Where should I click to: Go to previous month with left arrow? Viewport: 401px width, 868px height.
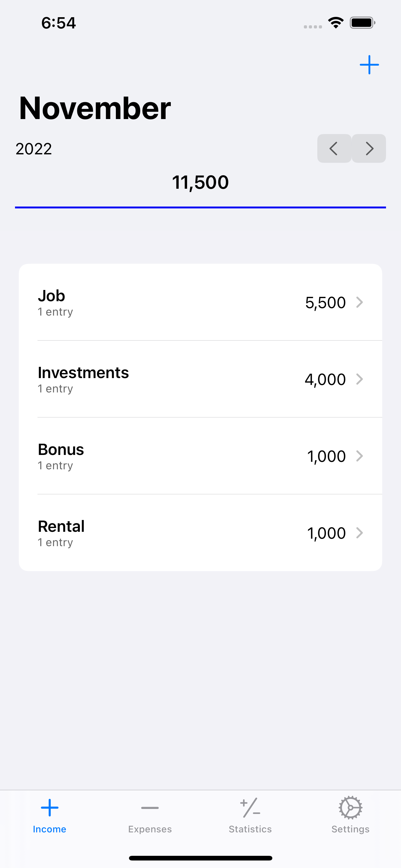coord(334,149)
